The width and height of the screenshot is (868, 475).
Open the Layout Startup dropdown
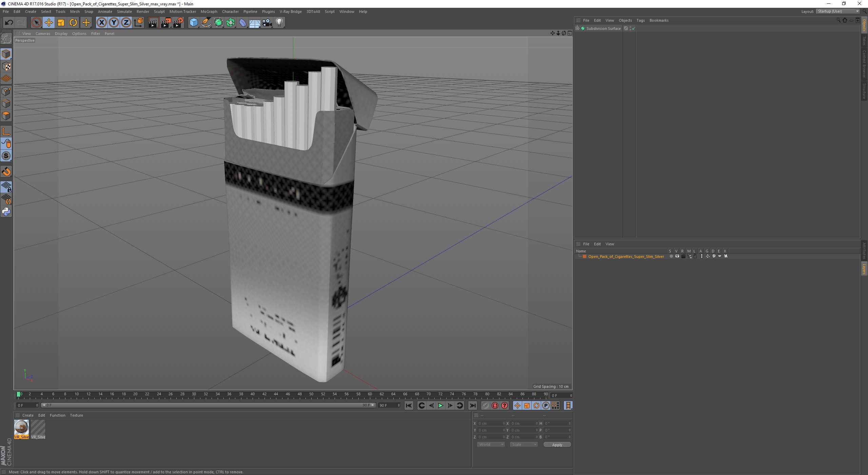pos(837,11)
